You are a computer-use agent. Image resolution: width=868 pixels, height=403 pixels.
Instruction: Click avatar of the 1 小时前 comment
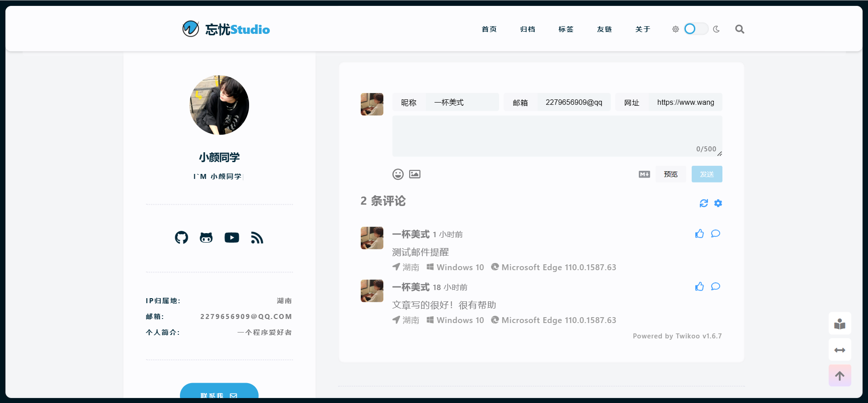point(372,238)
